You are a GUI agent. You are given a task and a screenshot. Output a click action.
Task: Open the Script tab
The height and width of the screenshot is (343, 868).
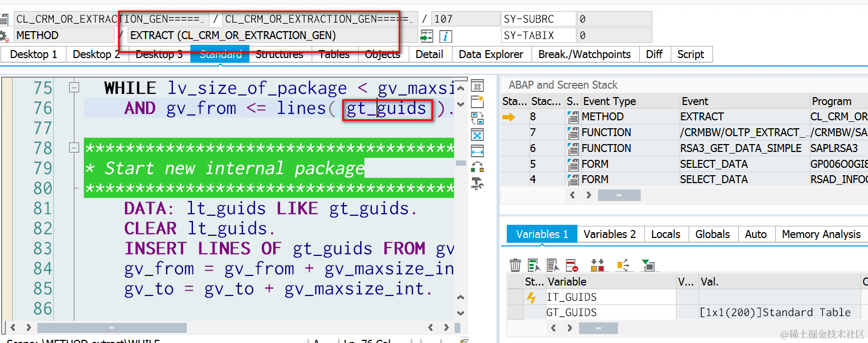coord(691,54)
